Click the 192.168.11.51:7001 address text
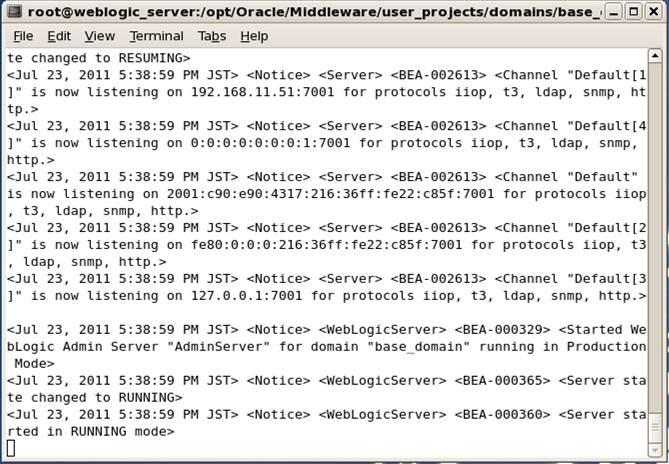The height and width of the screenshot is (464, 669). click(x=262, y=92)
